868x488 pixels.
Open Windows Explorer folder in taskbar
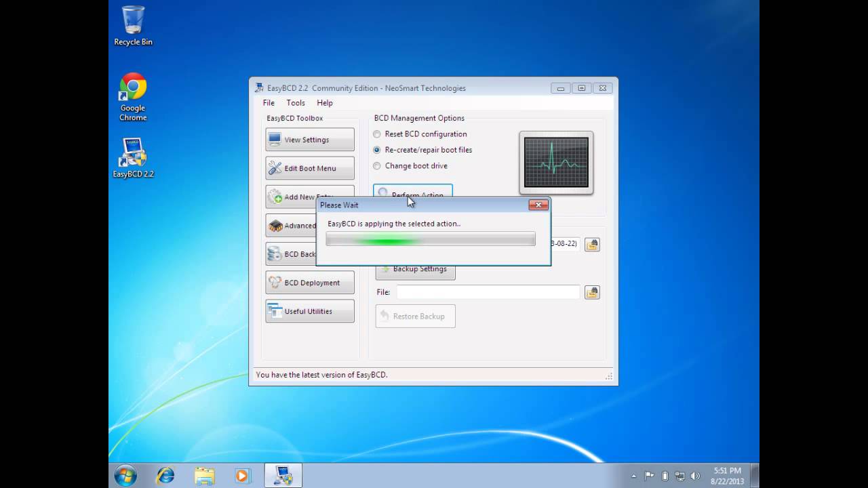point(204,475)
